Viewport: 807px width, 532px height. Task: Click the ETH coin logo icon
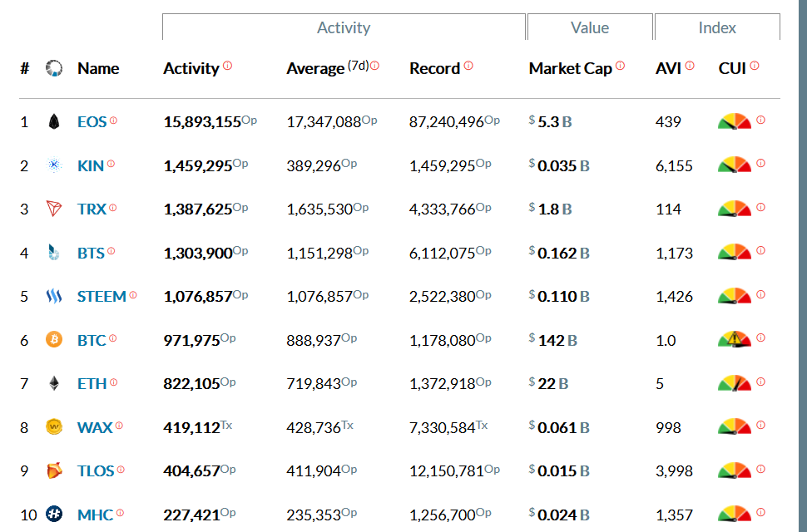pos(54,383)
